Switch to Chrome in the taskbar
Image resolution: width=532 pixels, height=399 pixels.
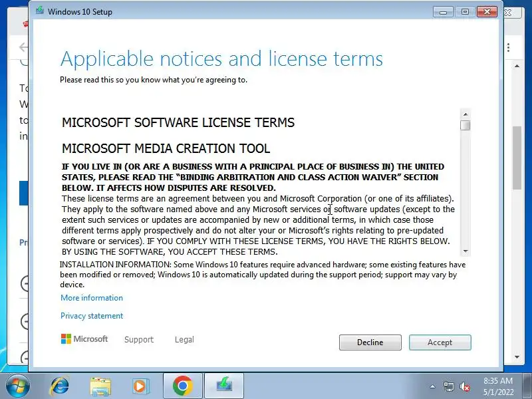pos(182,386)
